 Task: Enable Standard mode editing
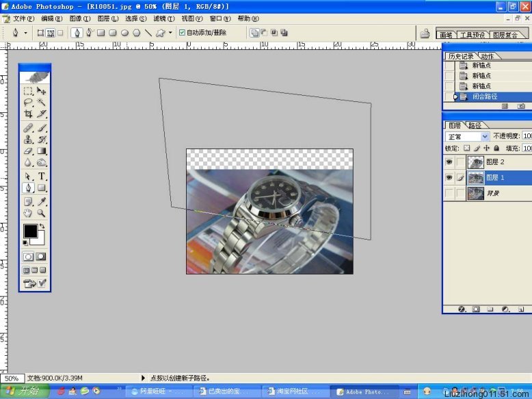(28, 257)
